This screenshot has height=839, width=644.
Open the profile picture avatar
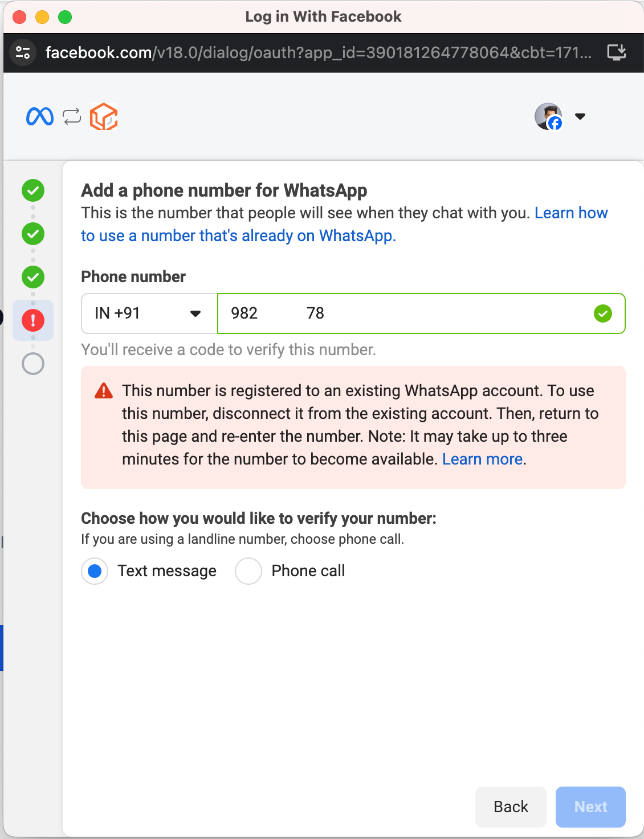tap(549, 116)
